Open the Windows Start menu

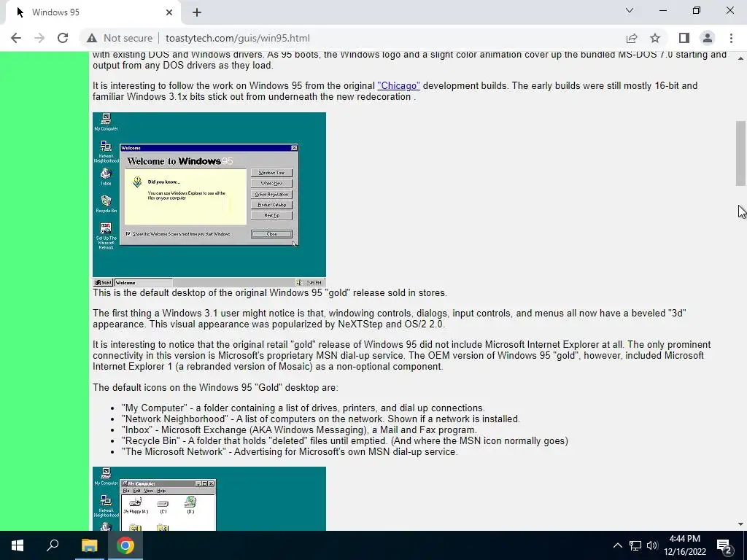(18, 545)
